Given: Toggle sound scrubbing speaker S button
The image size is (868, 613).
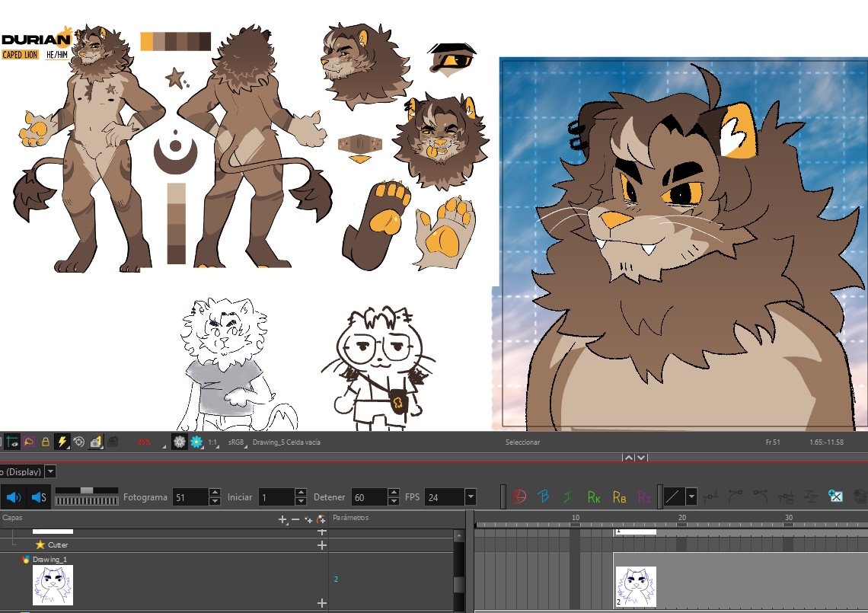Looking at the screenshot, I should click(x=39, y=497).
